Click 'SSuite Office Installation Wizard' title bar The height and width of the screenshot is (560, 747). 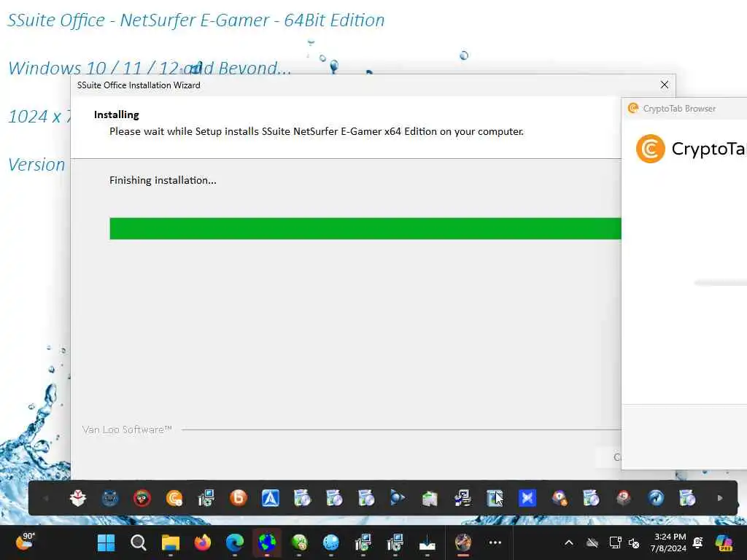139,85
